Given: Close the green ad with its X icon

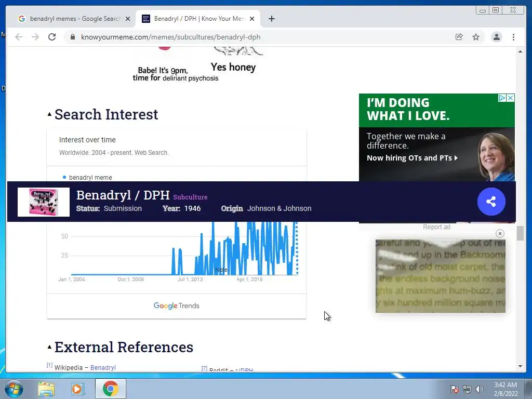Looking at the screenshot, I should pyautogui.click(x=510, y=98).
